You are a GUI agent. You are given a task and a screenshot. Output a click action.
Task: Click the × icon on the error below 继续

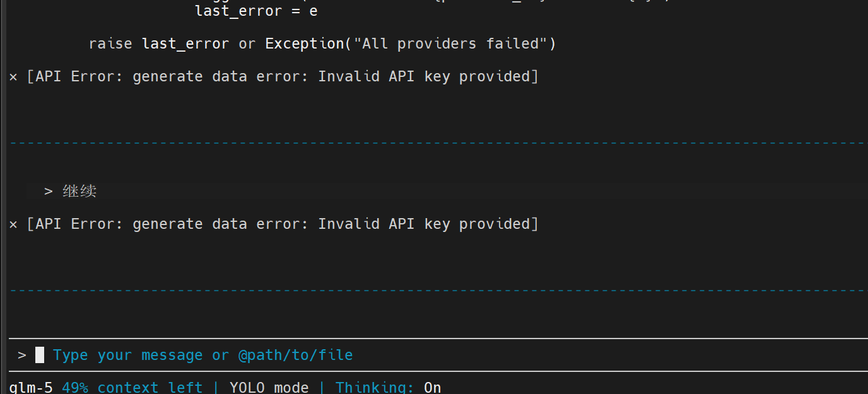[13, 224]
